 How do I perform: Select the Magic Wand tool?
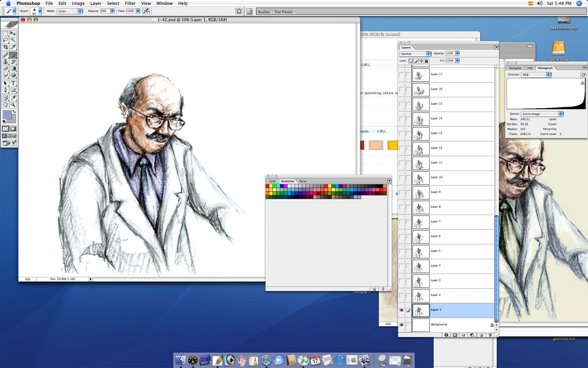(x=13, y=40)
